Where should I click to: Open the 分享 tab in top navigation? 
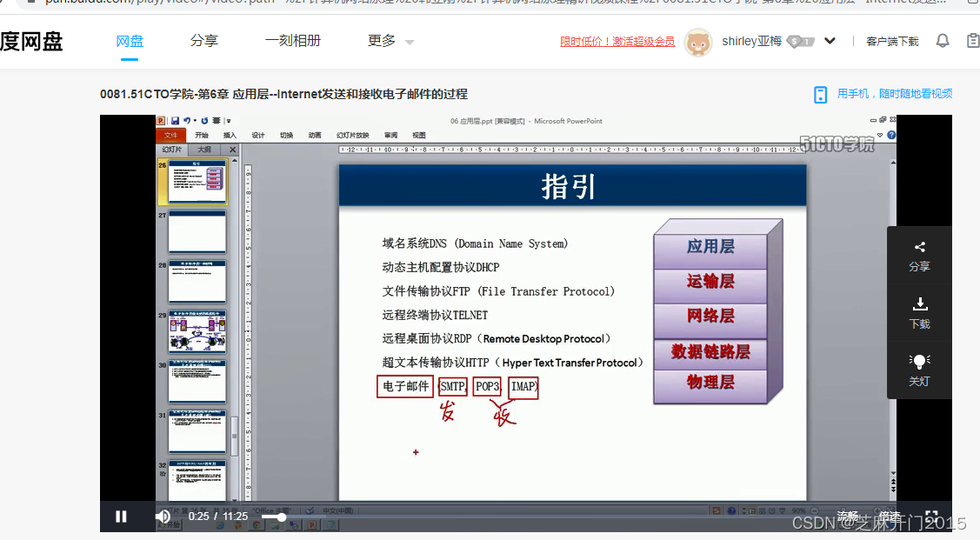click(204, 41)
